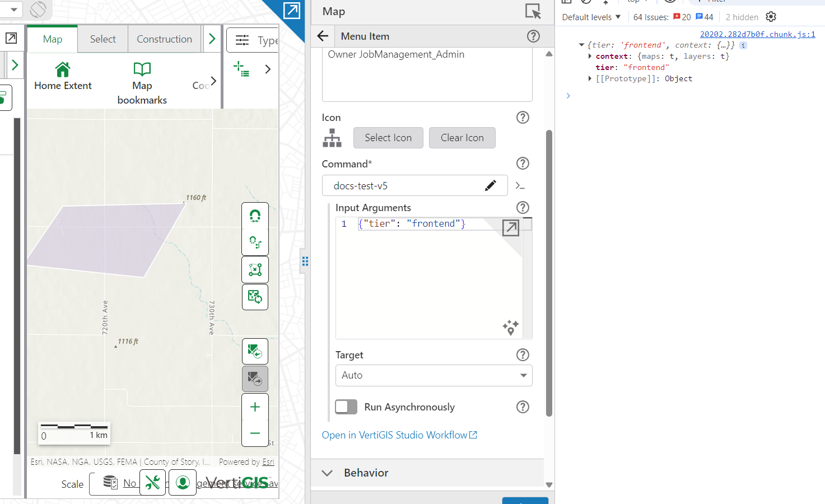Image resolution: width=825 pixels, height=504 pixels.
Task: Expand the [[Prototype]] Object entry
Action: (x=590, y=79)
